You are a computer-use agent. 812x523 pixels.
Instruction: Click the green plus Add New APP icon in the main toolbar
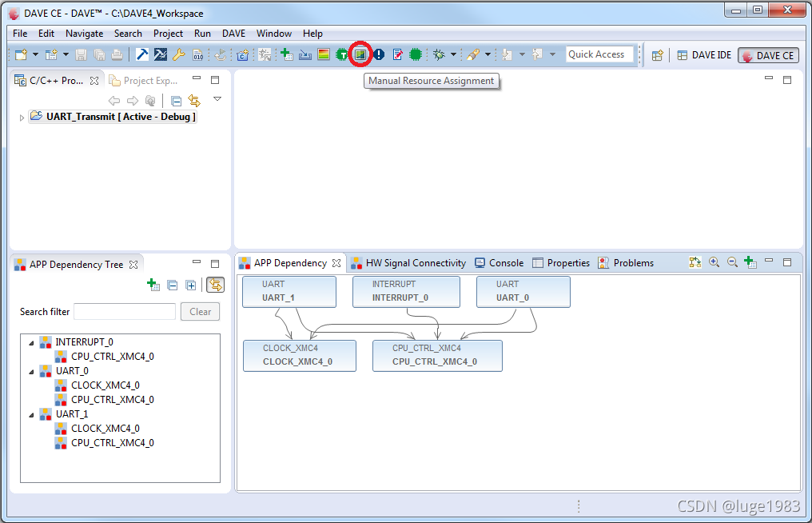pyautogui.click(x=287, y=54)
